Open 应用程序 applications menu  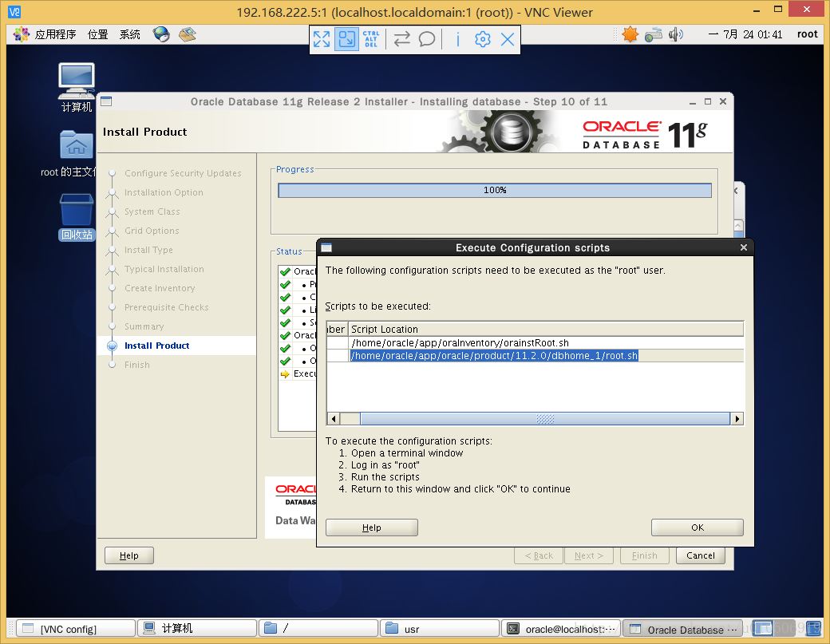[x=55, y=34]
